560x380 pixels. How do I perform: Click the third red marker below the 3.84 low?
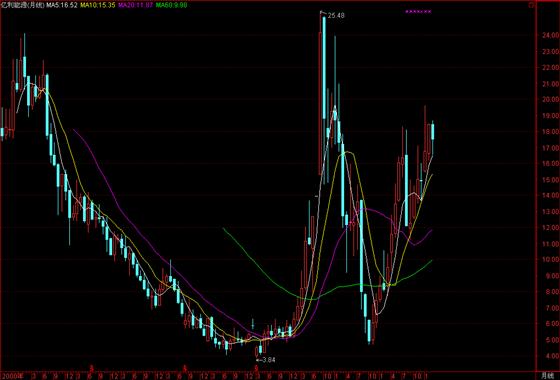click(256, 367)
